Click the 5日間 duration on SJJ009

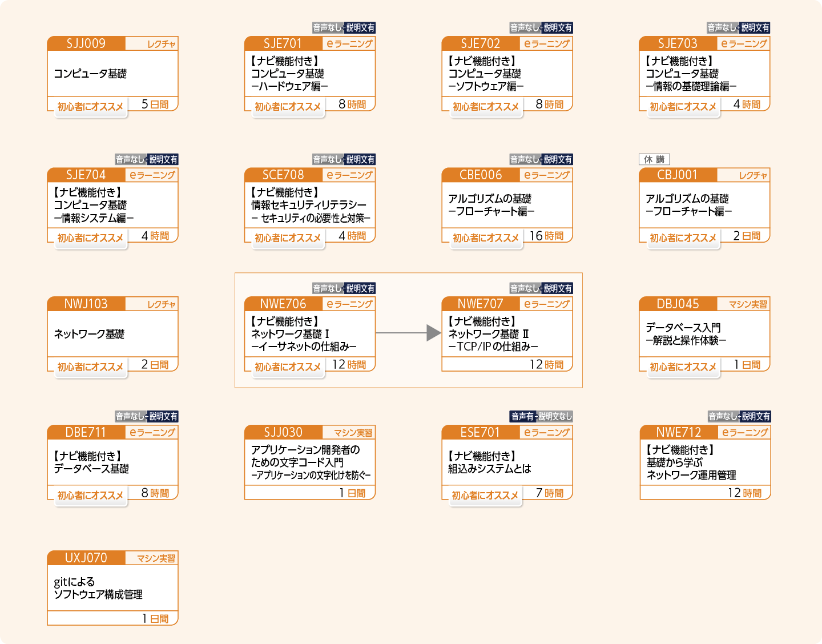[x=155, y=104]
